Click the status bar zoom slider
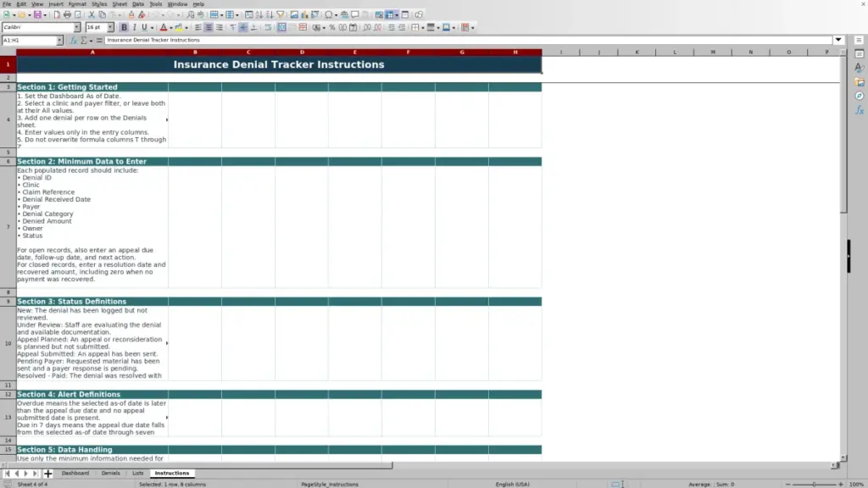Viewport: 868px width, 488px height. pos(815,484)
